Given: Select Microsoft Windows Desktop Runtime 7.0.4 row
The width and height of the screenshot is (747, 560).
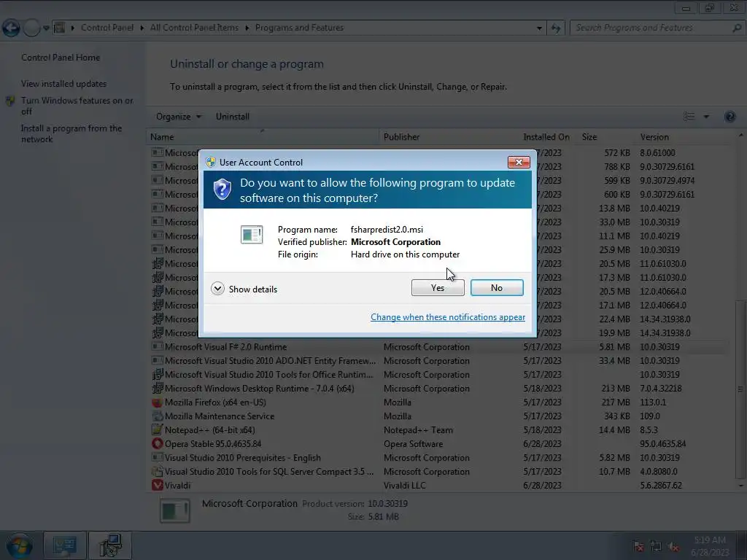Looking at the screenshot, I should click(438, 388).
